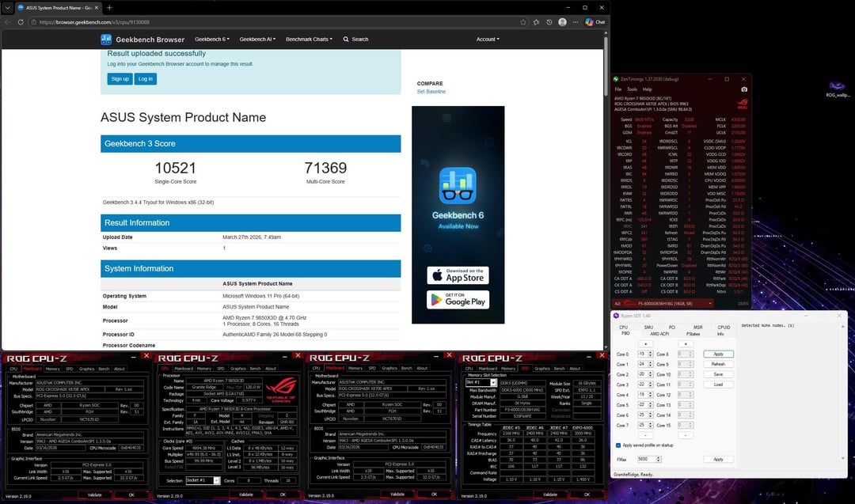Open the Copilot Chat icon in the browser
The width and height of the screenshot is (855, 504).
(x=595, y=22)
